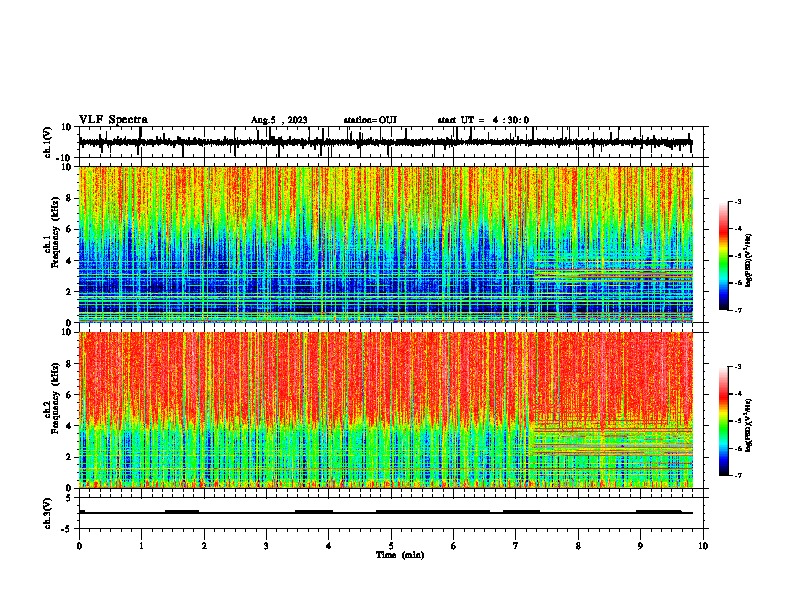The height and width of the screenshot is (612, 792).
Task: Click the "station=OUI" header text
Action: click(370, 120)
